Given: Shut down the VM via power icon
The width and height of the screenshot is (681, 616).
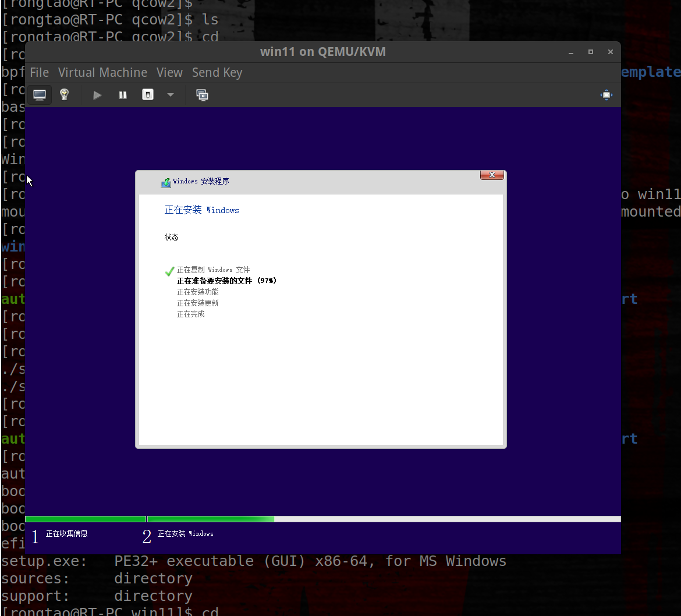Looking at the screenshot, I should 147,94.
